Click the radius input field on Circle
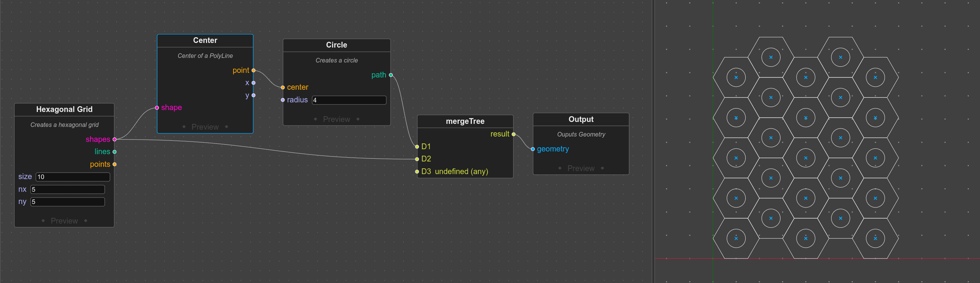The height and width of the screenshot is (283, 980). pyautogui.click(x=349, y=100)
